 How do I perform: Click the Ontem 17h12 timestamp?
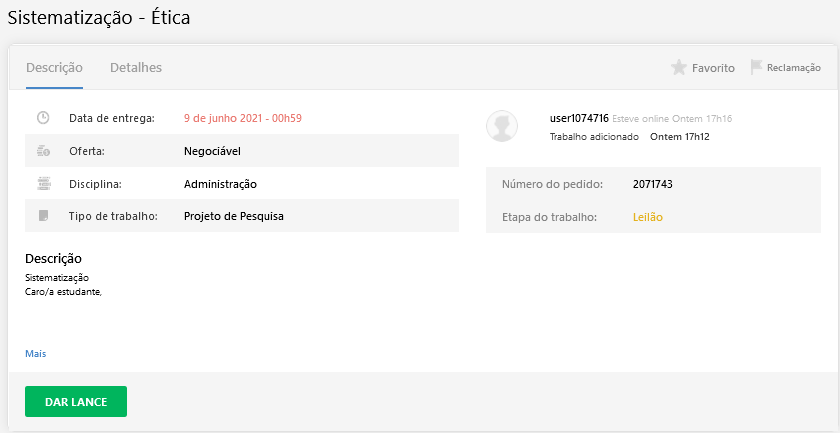(680, 137)
